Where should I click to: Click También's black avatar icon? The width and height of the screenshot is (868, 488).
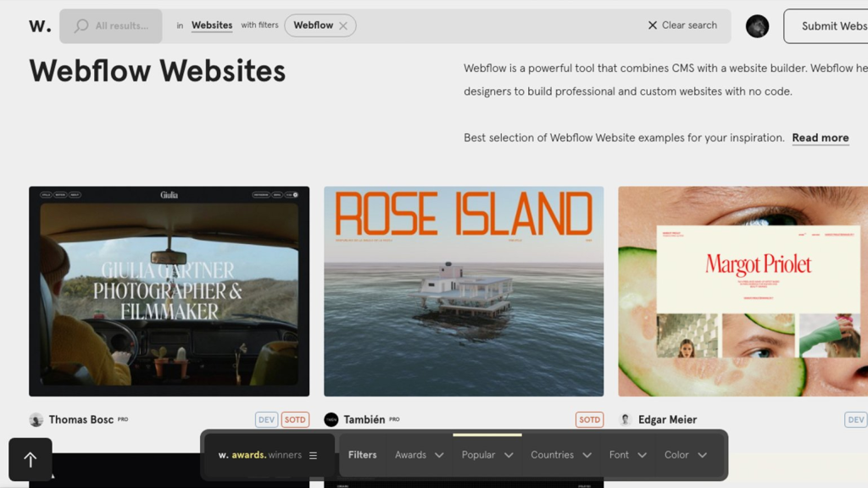pyautogui.click(x=331, y=420)
